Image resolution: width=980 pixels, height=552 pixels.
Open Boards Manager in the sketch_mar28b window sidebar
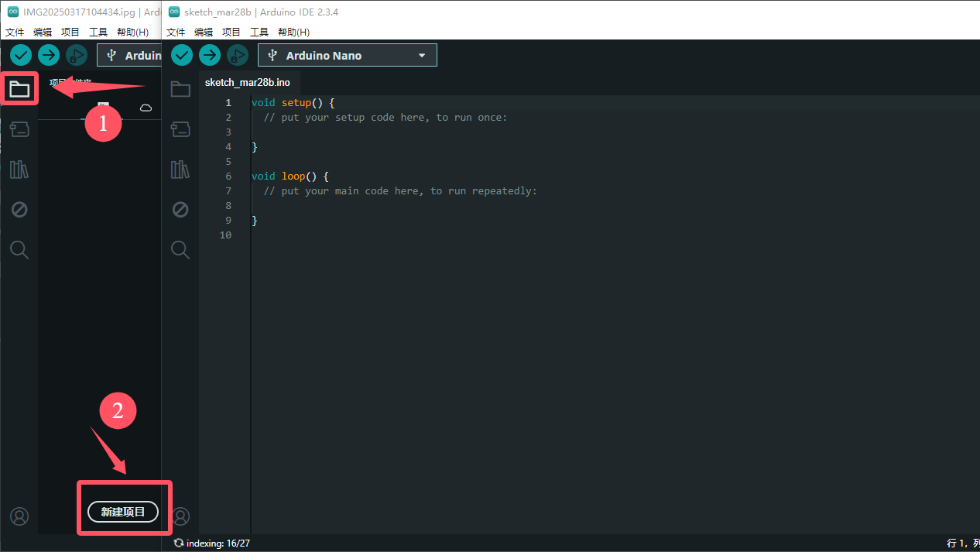[180, 129]
